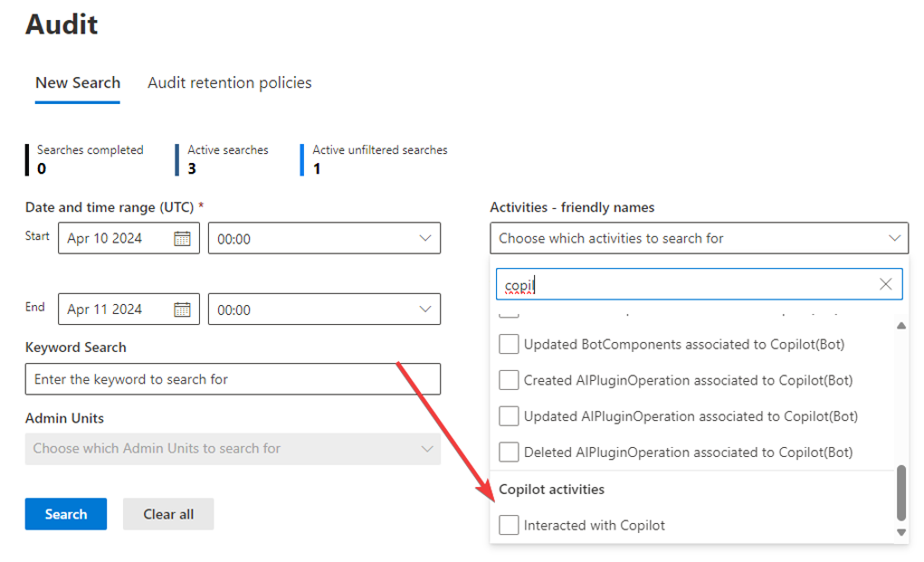Screen dimensions: 924x562
Task: Check Updated AIPluginOperation associated to Copilot(Bot)
Action: click(x=509, y=416)
